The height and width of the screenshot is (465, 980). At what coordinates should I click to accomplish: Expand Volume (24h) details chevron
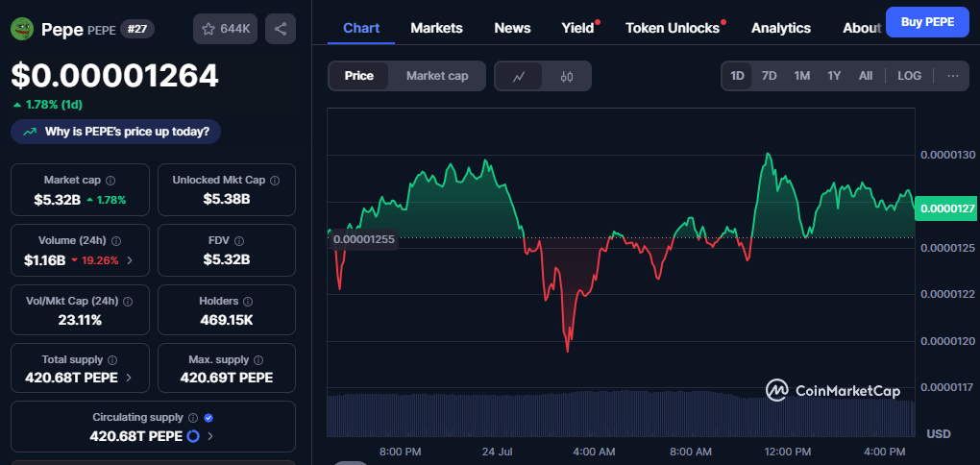[130, 260]
